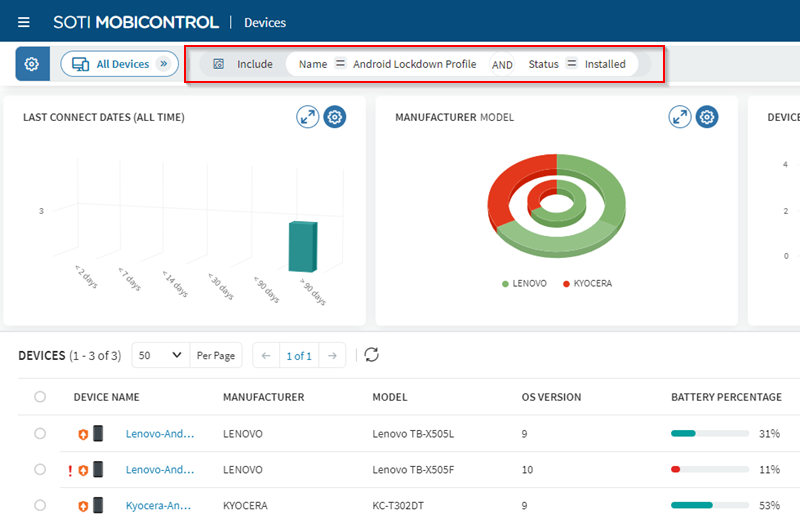The height and width of the screenshot is (523, 800).
Task: Click the Android Lockdown Profile filter value
Action: tap(414, 64)
